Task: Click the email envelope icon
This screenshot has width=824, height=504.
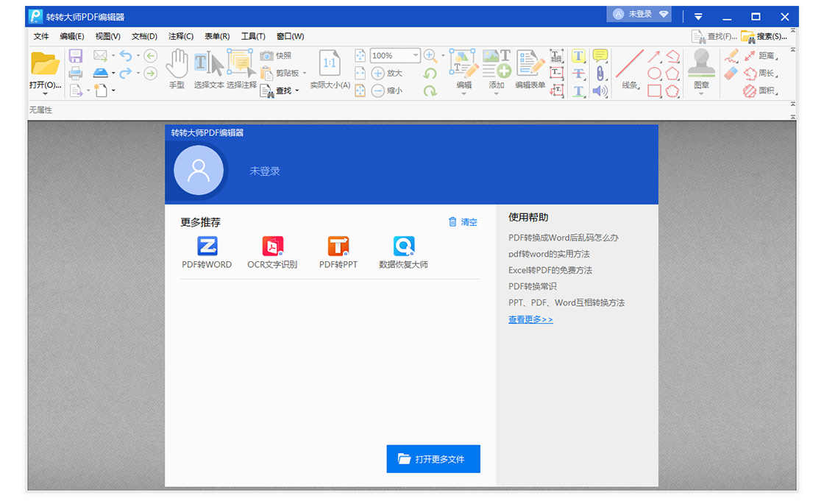Action: coord(100,55)
